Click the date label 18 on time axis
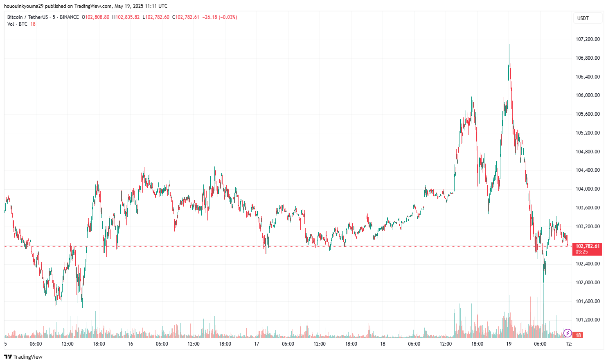 383,344
